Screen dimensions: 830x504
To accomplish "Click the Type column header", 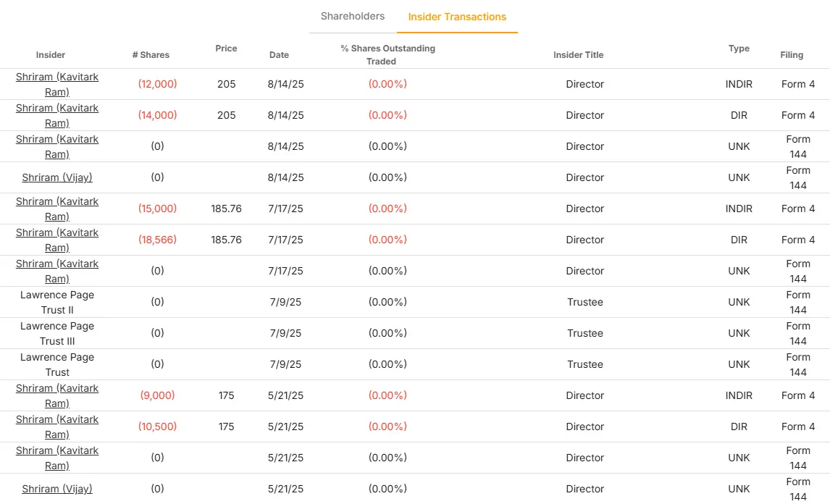I will (739, 49).
